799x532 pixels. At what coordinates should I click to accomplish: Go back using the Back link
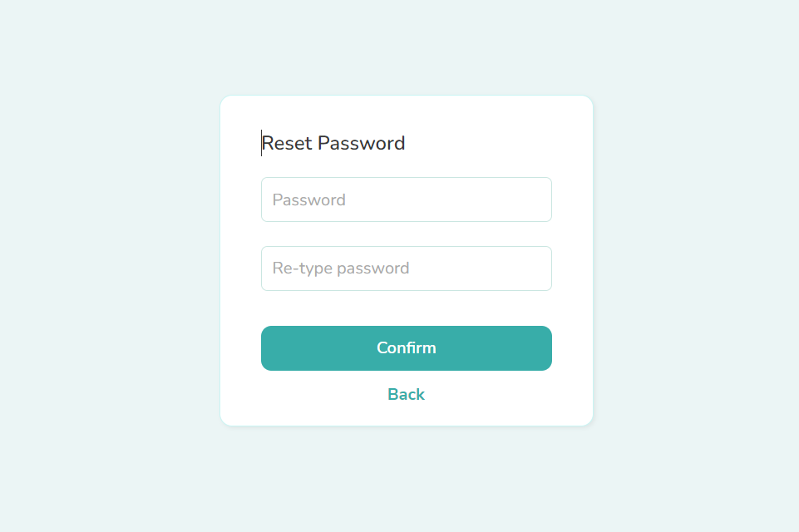[406, 395]
